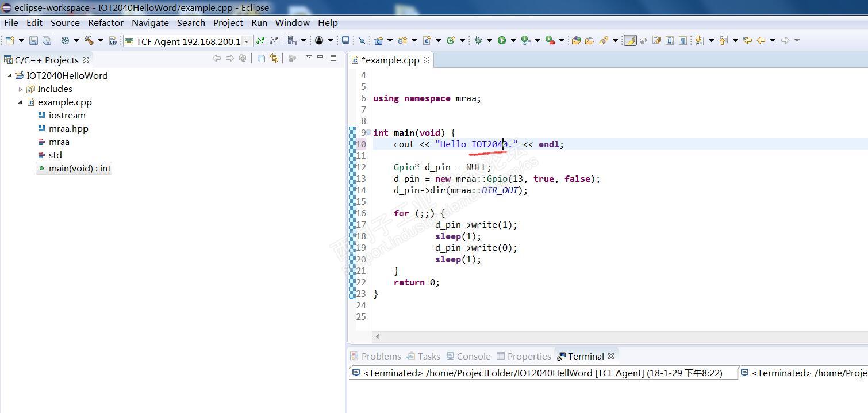Click the Search flashlight icon
Viewport: 868px width, 413px height.
[604, 40]
